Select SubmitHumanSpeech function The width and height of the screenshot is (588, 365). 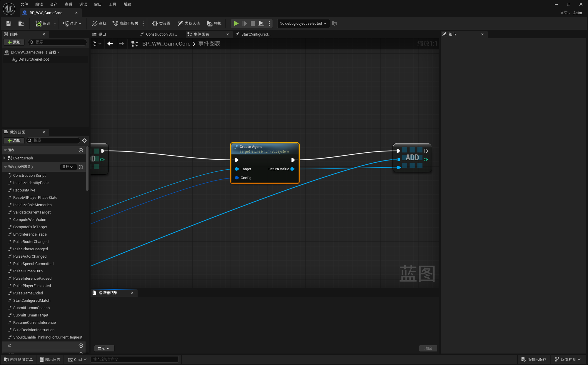pos(31,308)
